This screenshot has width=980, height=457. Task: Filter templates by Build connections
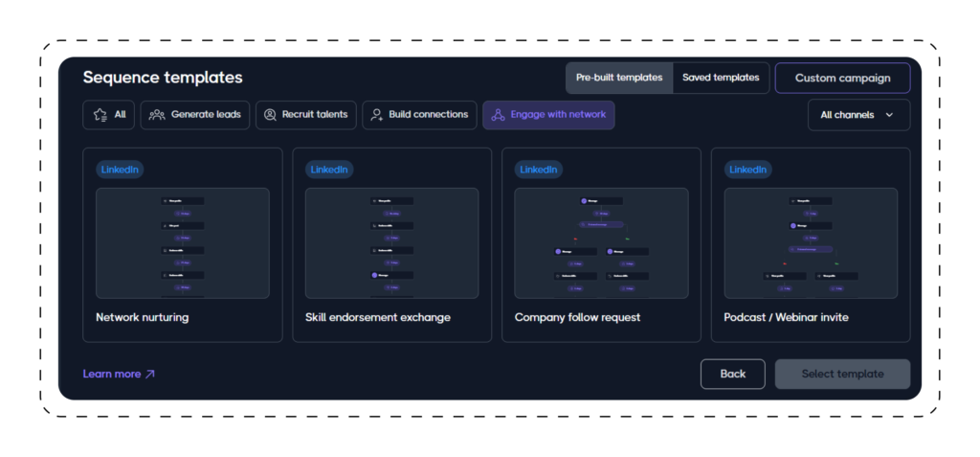pyautogui.click(x=419, y=115)
